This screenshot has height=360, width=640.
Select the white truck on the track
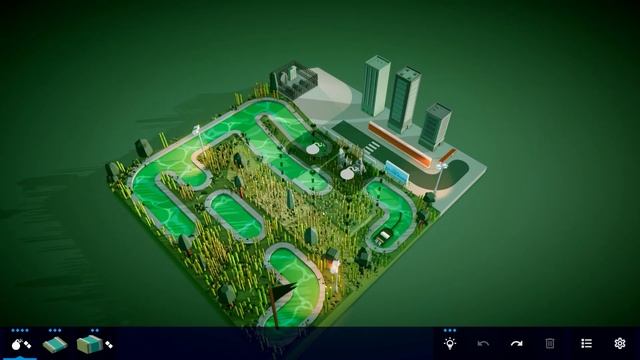point(384,236)
